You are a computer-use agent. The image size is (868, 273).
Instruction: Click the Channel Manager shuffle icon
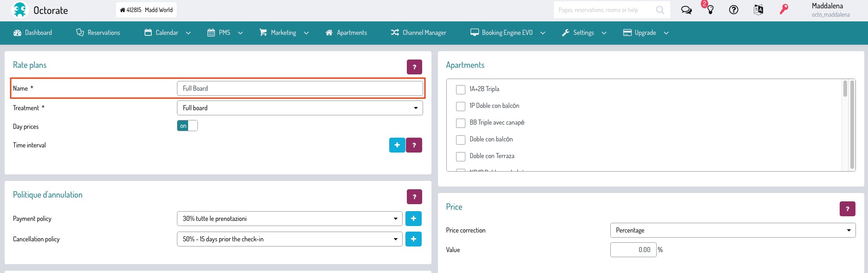pos(395,33)
